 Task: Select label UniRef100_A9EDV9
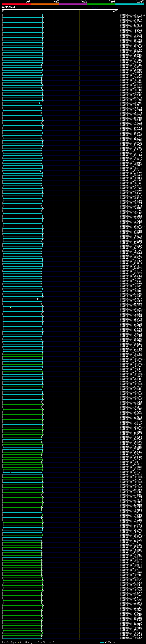pos(131,130)
